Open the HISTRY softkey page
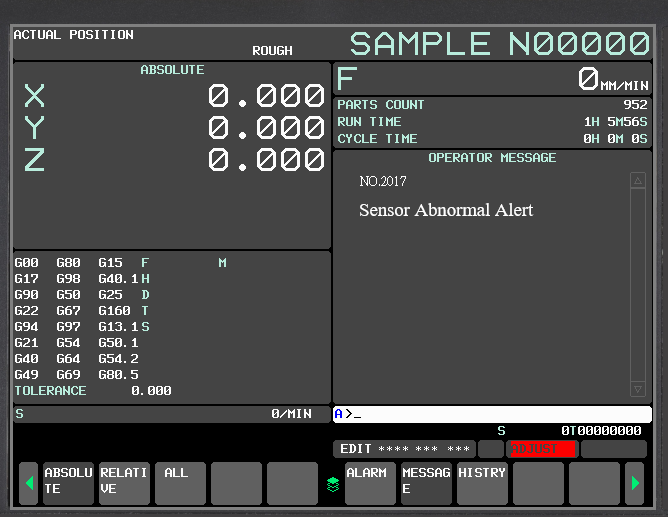 tap(482, 482)
